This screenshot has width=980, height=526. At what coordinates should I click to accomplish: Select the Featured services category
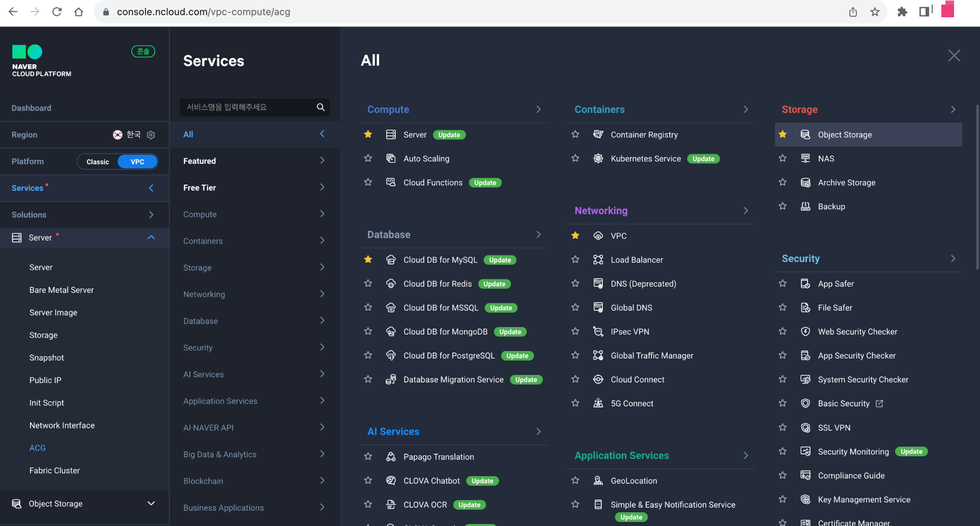254,161
